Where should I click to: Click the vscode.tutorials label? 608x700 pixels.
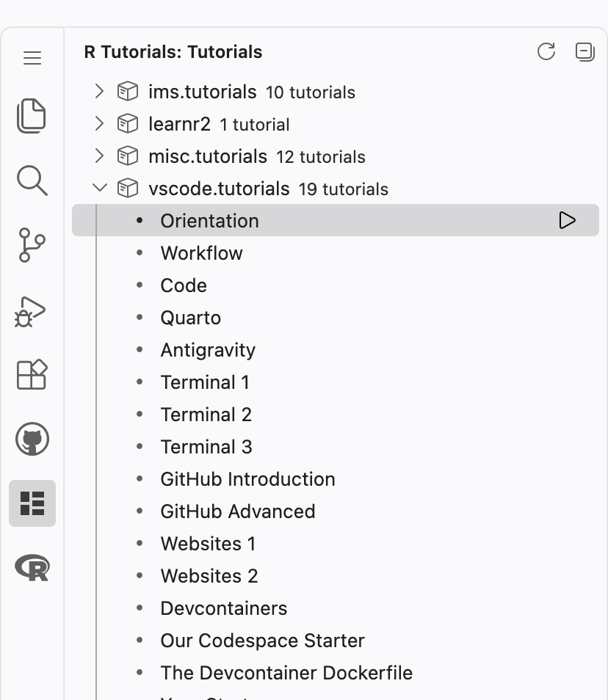tap(219, 189)
